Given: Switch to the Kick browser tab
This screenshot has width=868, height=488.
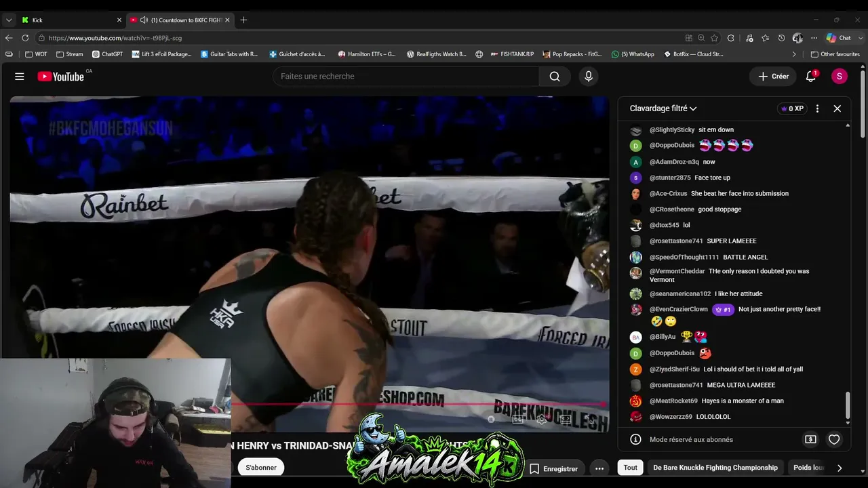Looking at the screenshot, I should tap(71, 20).
